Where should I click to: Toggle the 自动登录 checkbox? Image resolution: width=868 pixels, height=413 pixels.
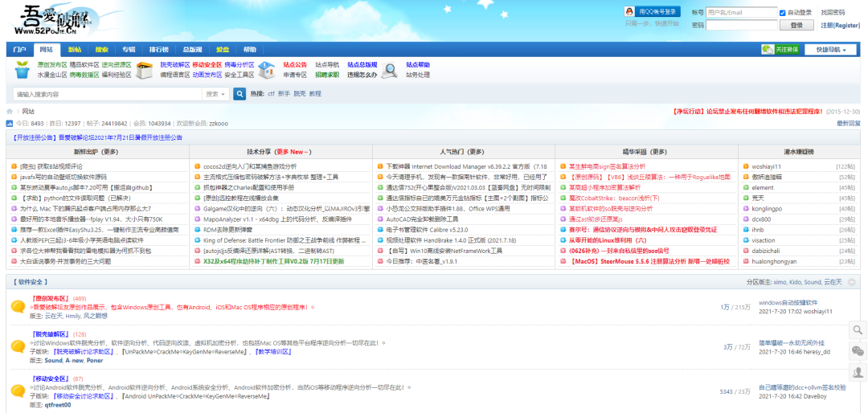783,13
